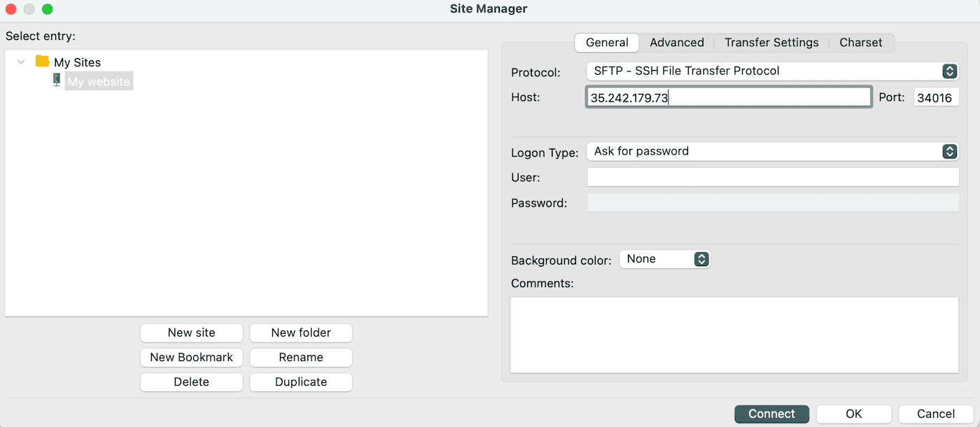Focus the Host address field

coord(728,97)
